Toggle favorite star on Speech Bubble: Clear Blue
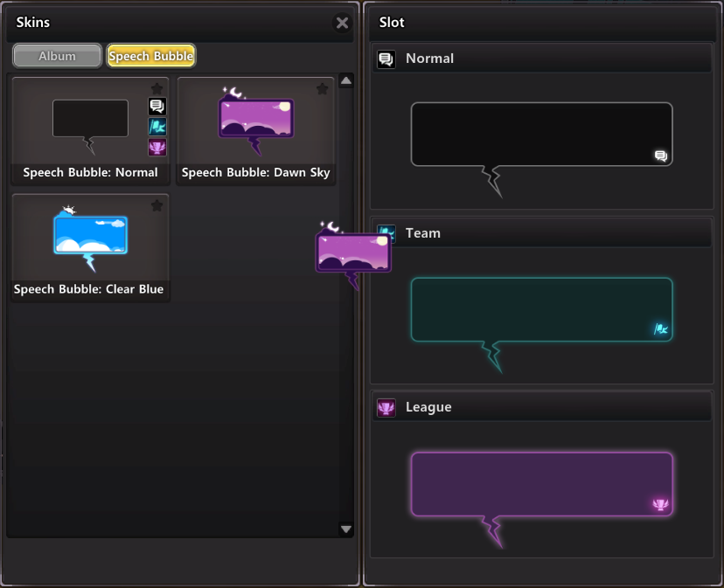 pos(157,205)
